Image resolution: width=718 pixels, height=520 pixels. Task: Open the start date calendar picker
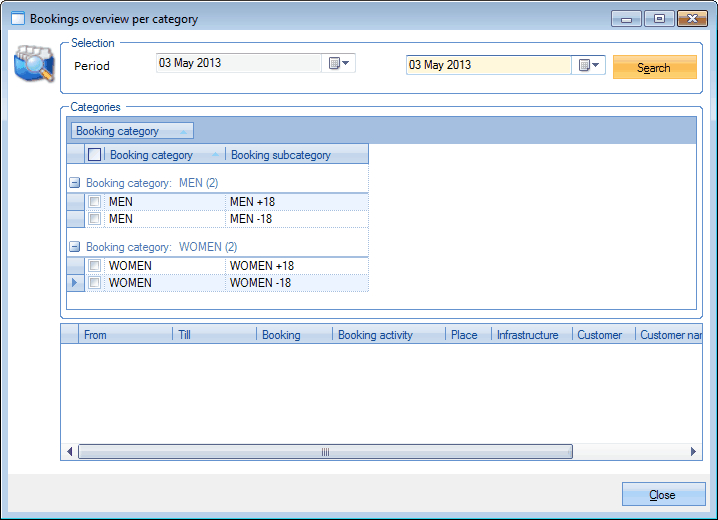click(339, 64)
